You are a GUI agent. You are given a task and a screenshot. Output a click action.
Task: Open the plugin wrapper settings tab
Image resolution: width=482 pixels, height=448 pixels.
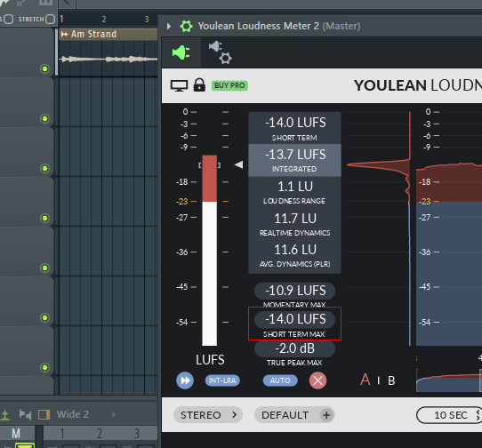point(221,52)
